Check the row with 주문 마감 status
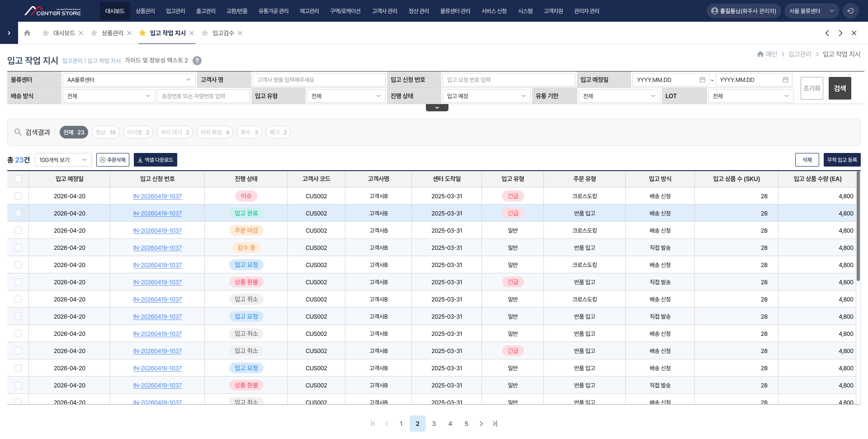This screenshot has width=868, height=439. tap(18, 230)
